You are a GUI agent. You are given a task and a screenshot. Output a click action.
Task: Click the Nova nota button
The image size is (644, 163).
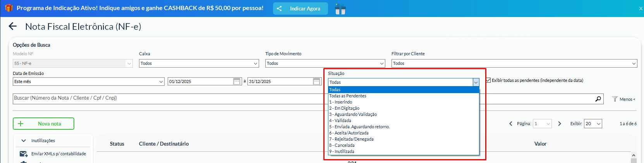tap(43, 124)
